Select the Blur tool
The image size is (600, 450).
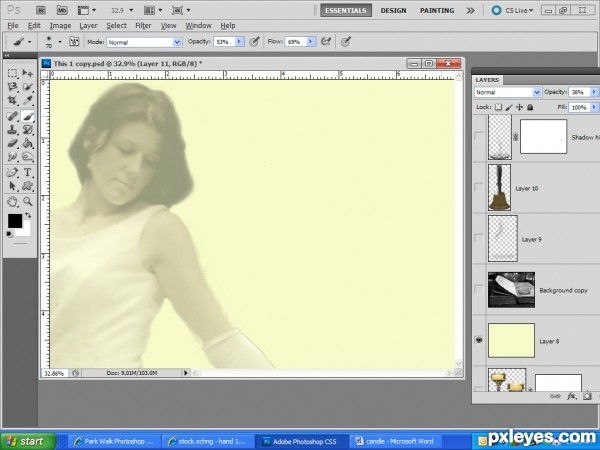(12, 157)
